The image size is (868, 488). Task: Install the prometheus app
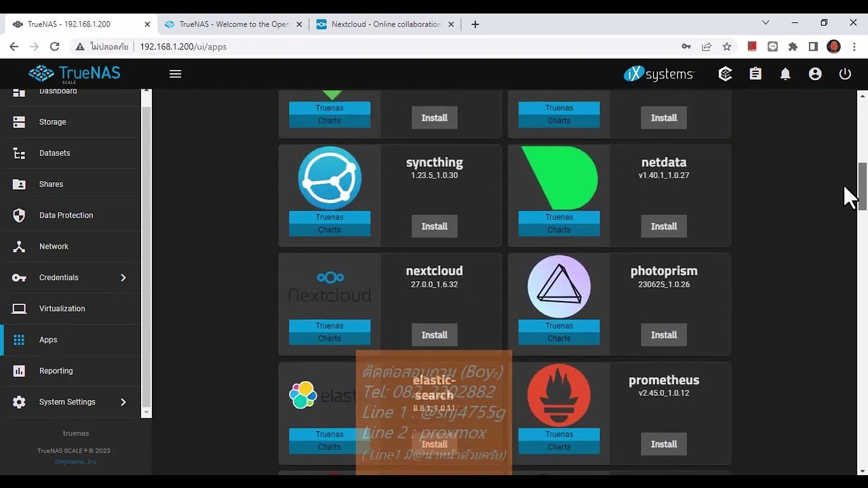point(664,444)
